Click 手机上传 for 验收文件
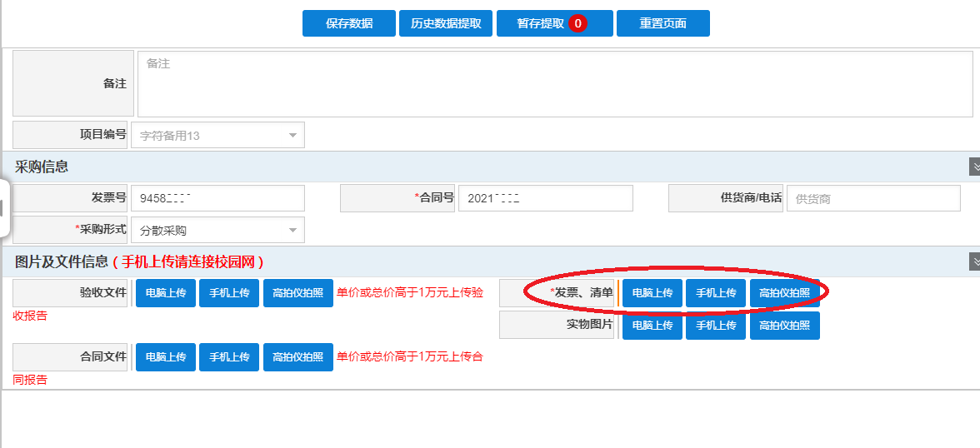The width and height of the screenshot is (980, 448). [x=229, y=293]
